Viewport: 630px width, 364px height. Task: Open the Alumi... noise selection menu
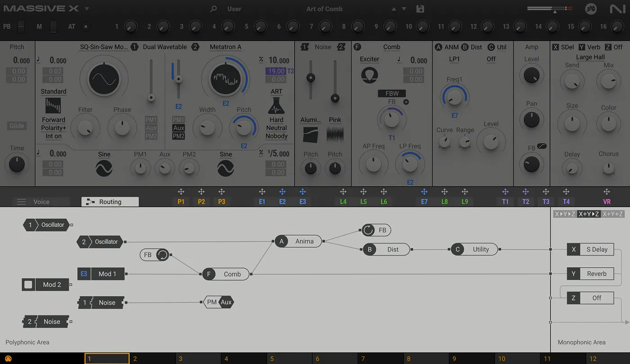tap(311, 120)
